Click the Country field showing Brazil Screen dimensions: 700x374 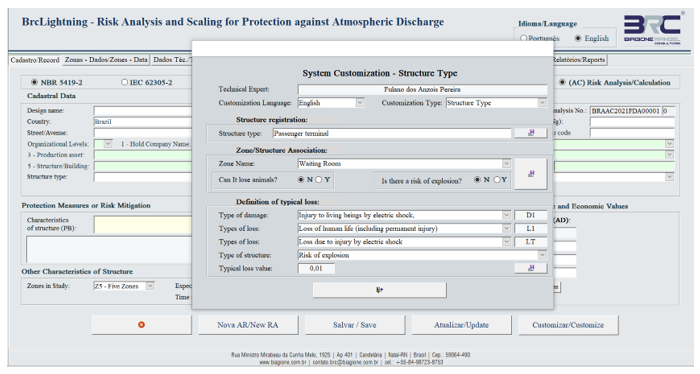coord(143,121)
